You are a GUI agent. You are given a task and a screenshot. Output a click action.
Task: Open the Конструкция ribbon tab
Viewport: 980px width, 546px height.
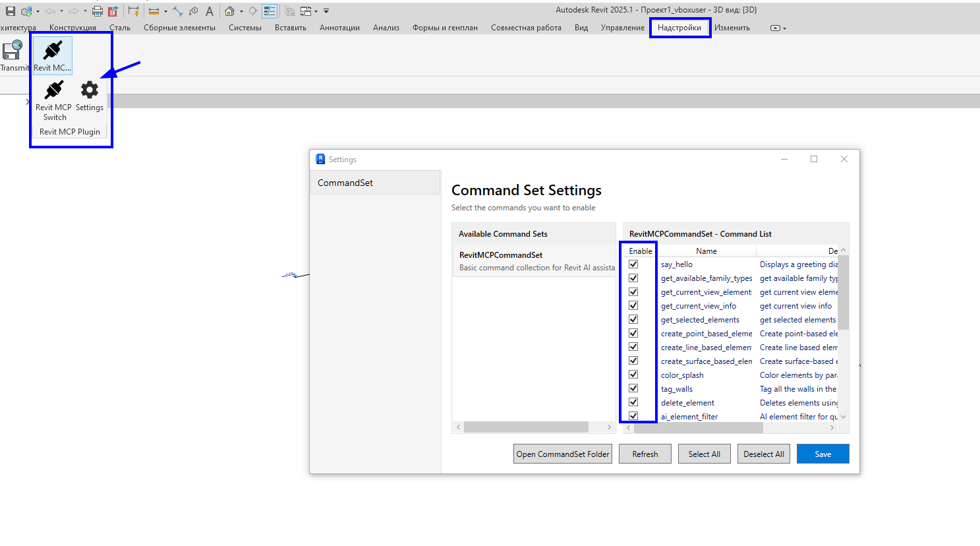point(72,28)
